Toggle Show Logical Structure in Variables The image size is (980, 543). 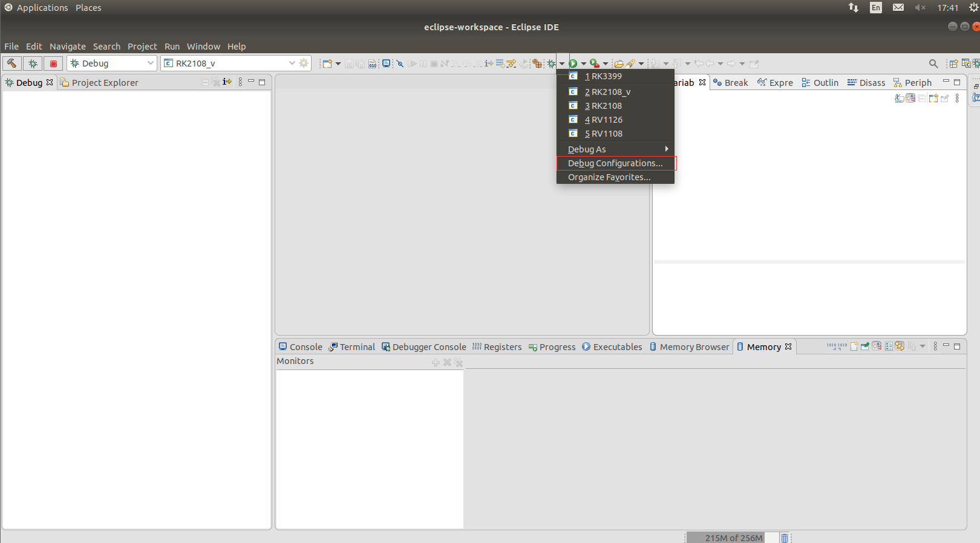910,99
